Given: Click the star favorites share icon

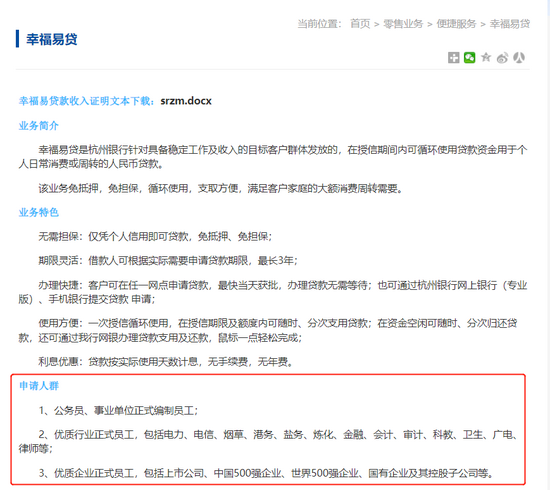Looking at the screenshot, I should (486, 57).
